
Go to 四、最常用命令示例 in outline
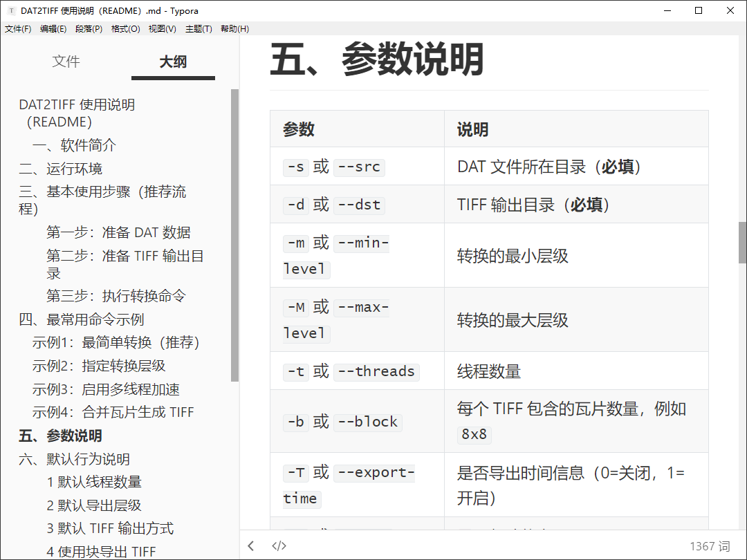82,319
